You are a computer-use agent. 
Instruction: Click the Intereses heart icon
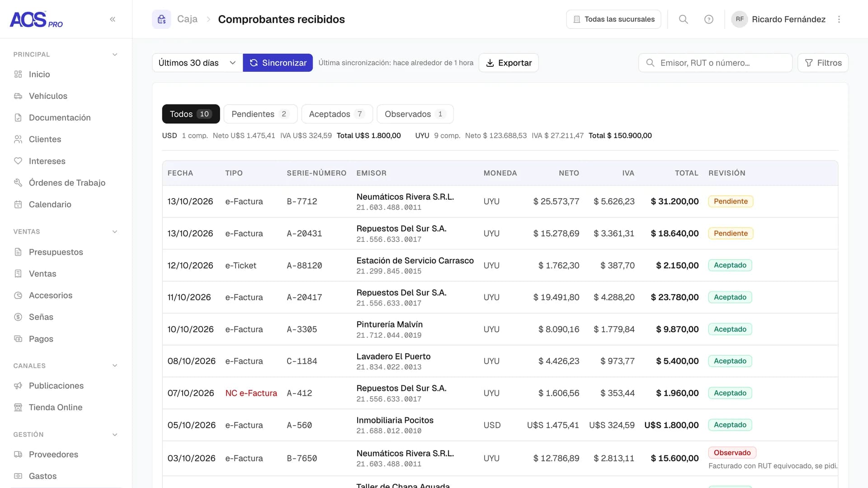pos(18,161)
